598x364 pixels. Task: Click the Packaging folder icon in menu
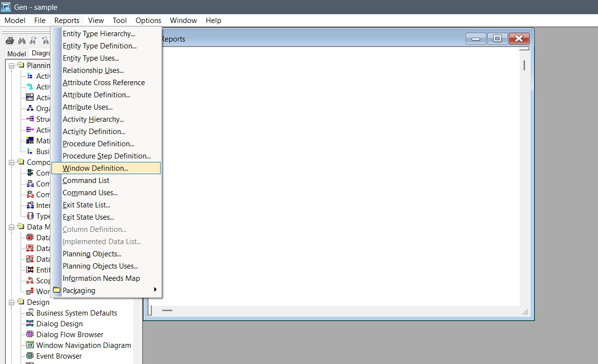tap(57, 290)
